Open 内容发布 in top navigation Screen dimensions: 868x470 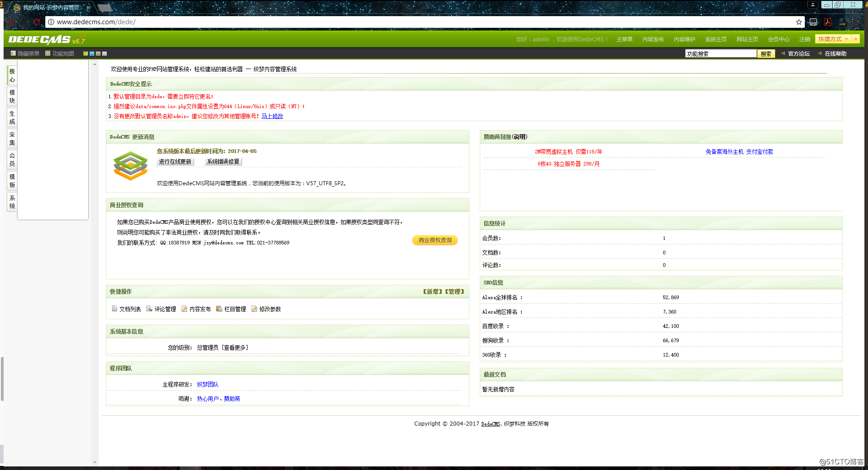click(x=653, y=39)
